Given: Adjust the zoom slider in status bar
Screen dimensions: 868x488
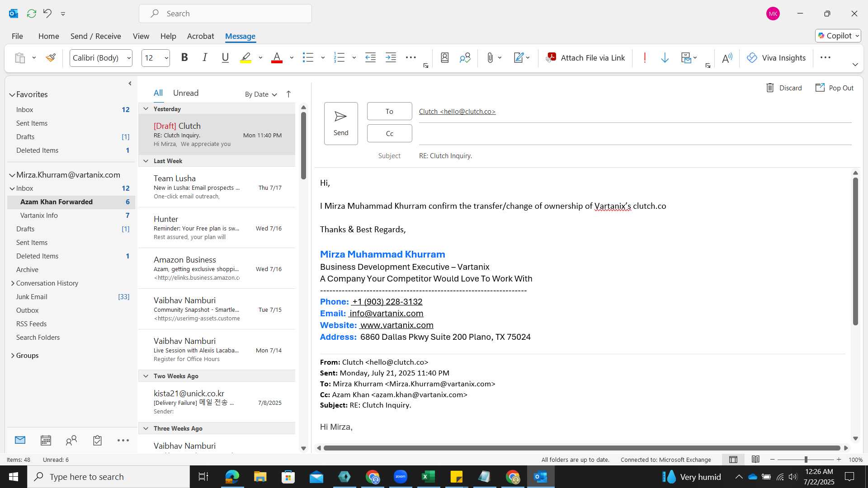Looking at the screenshot, I should coord(806,460).
